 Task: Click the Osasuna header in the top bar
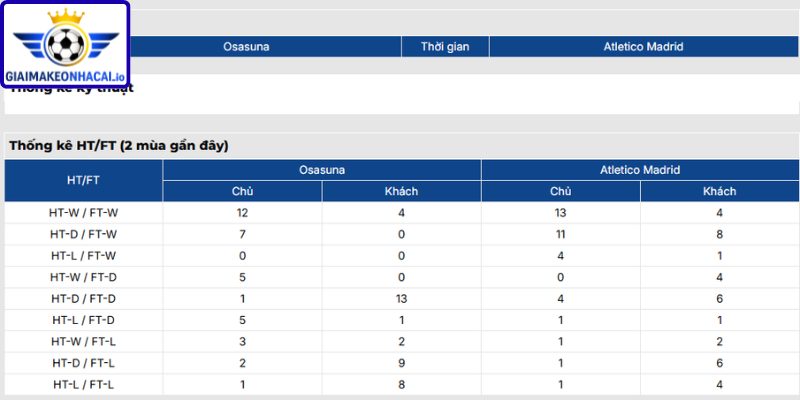[x=246, y=47]
